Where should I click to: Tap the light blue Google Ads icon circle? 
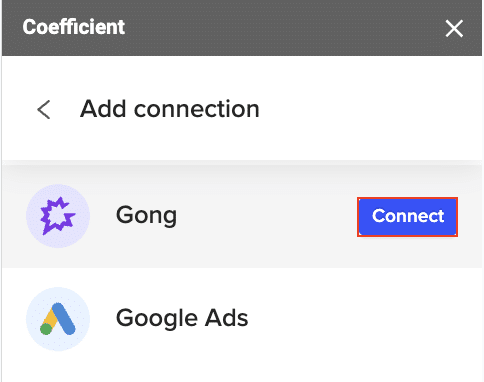pyautogui.click(x=58, y=319)
